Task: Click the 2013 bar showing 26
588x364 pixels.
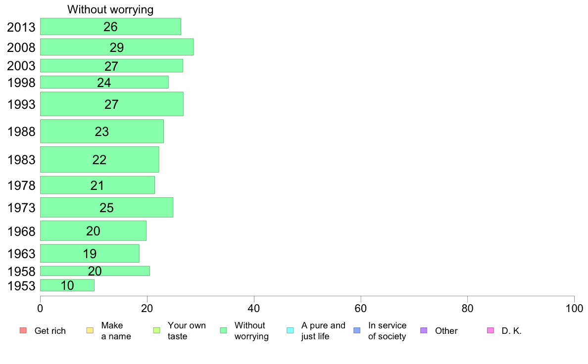Action: coord(111,27)
